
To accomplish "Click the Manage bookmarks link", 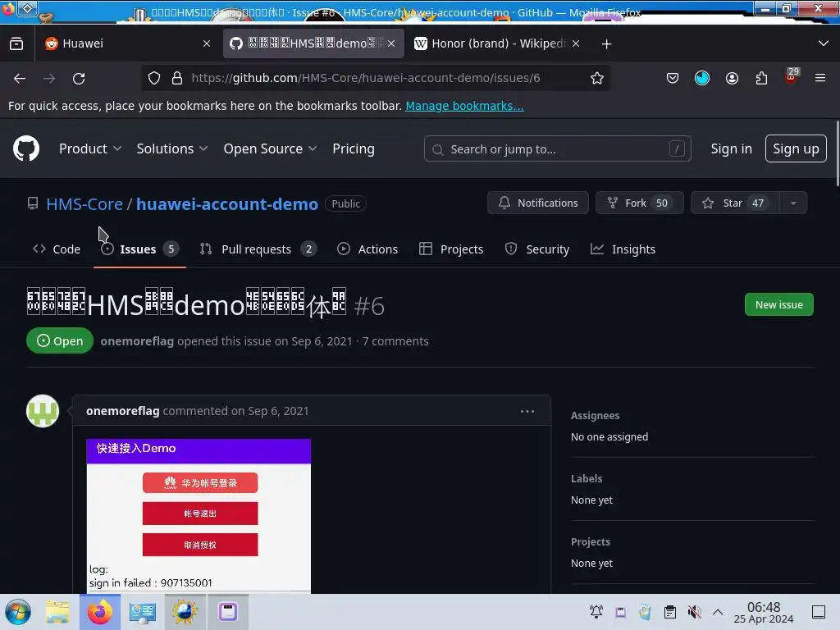I will click(x=464, y=106).
